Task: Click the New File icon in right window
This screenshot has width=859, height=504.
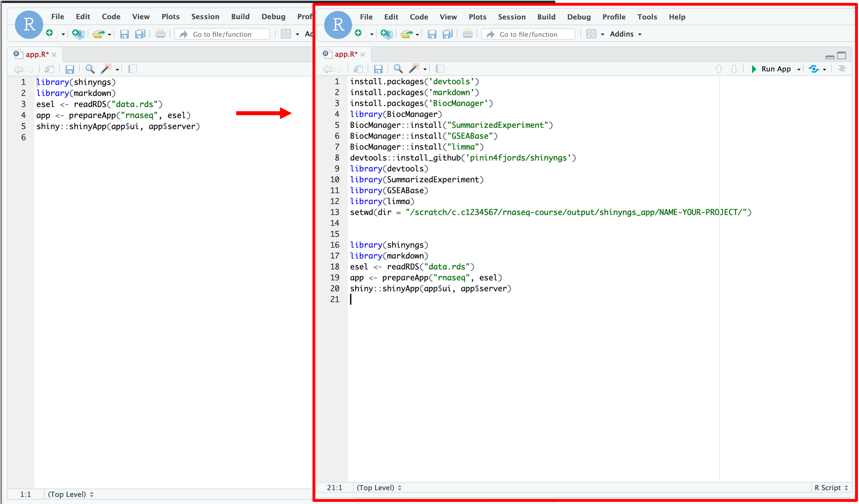Action: coord(359,33)
